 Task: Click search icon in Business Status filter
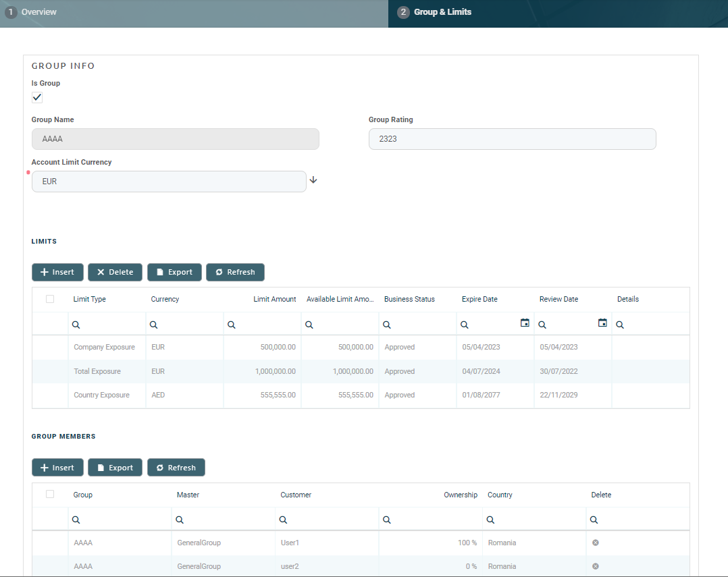pos(387,325)
